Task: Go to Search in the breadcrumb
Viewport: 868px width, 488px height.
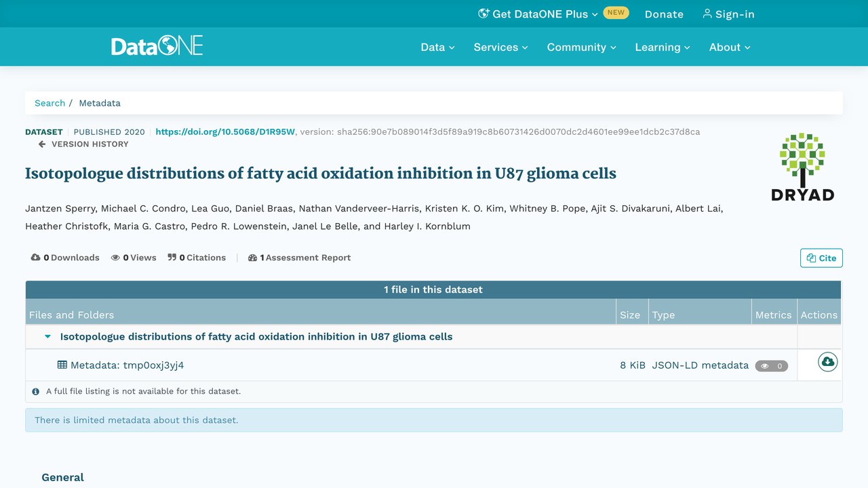Action: (x=50, y=103)
